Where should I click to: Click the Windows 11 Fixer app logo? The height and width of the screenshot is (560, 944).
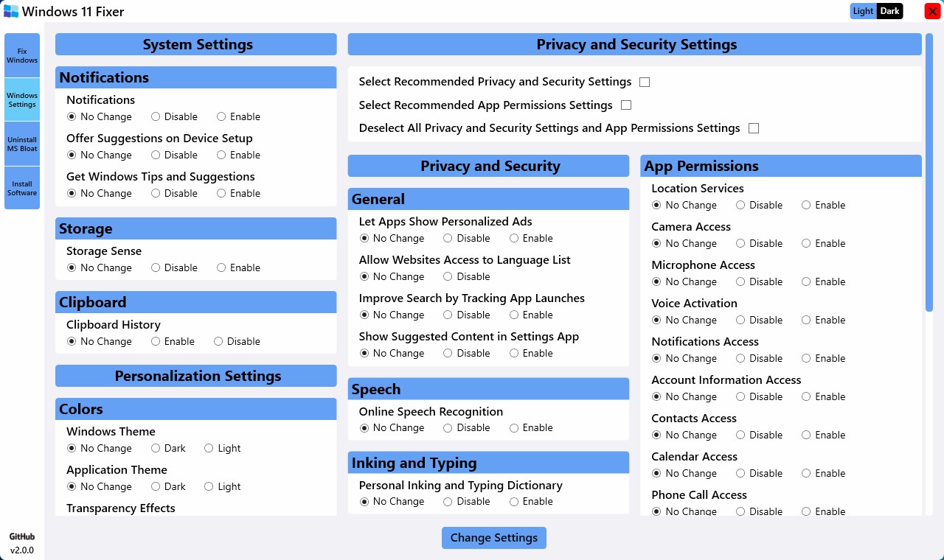tap(10, 11)
